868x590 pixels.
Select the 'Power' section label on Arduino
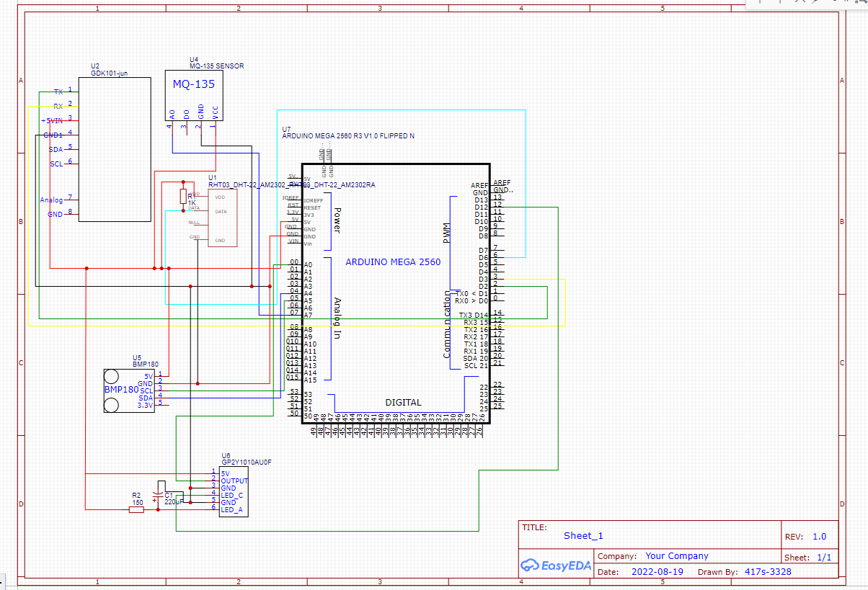(x=336, y=220)
